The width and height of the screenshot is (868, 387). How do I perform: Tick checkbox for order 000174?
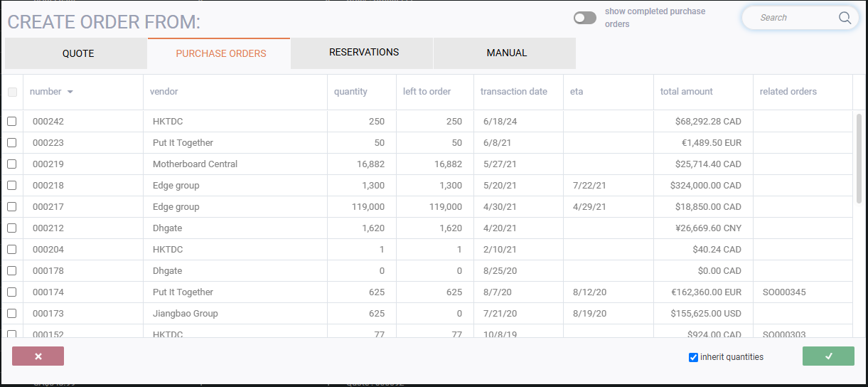click(12, 292)
